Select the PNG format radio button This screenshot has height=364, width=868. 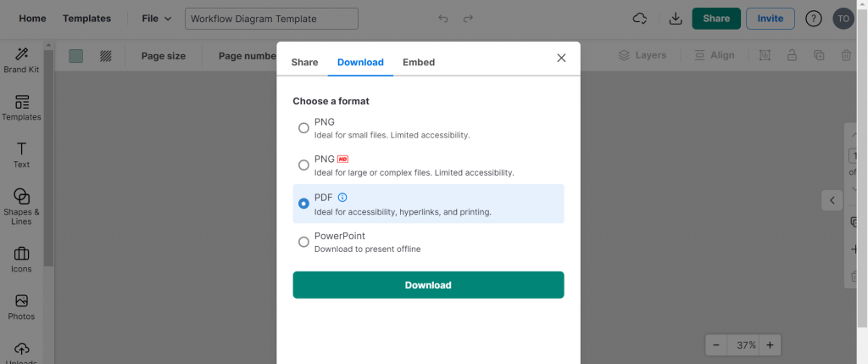point(303,128)
